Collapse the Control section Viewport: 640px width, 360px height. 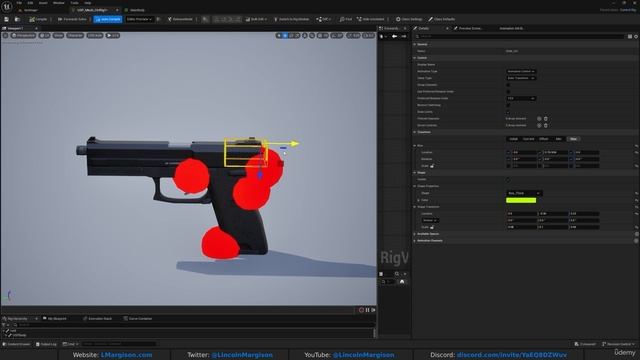(x=415, y=58)
